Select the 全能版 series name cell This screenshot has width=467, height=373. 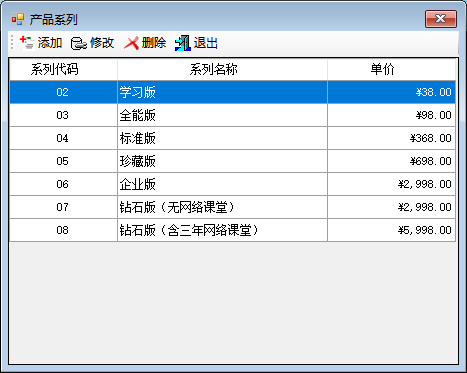point(222,115)
